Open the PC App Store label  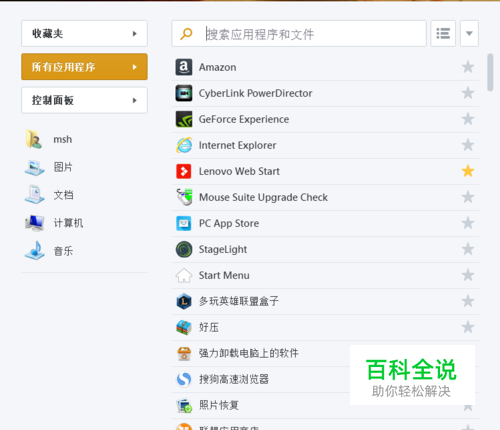click(229, 223)
